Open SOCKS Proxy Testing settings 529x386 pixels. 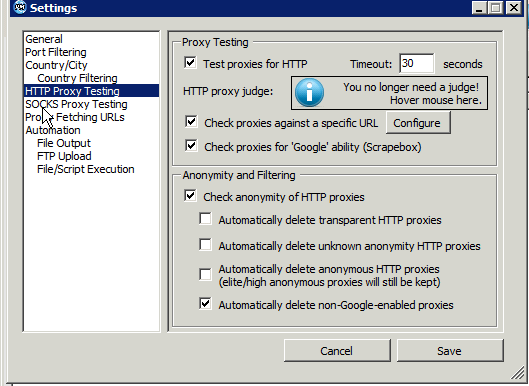pos(76,104)
